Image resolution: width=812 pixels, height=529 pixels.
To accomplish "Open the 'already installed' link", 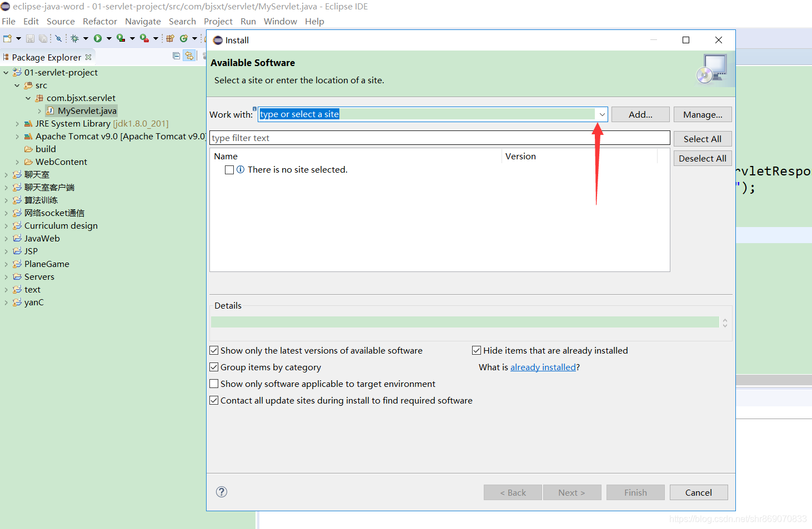I will [543, 367].
